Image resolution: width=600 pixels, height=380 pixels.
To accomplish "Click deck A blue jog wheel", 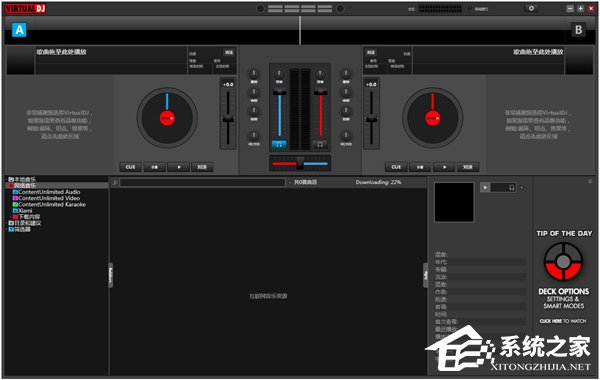I will pyautogui.click(x=167, y=118).
